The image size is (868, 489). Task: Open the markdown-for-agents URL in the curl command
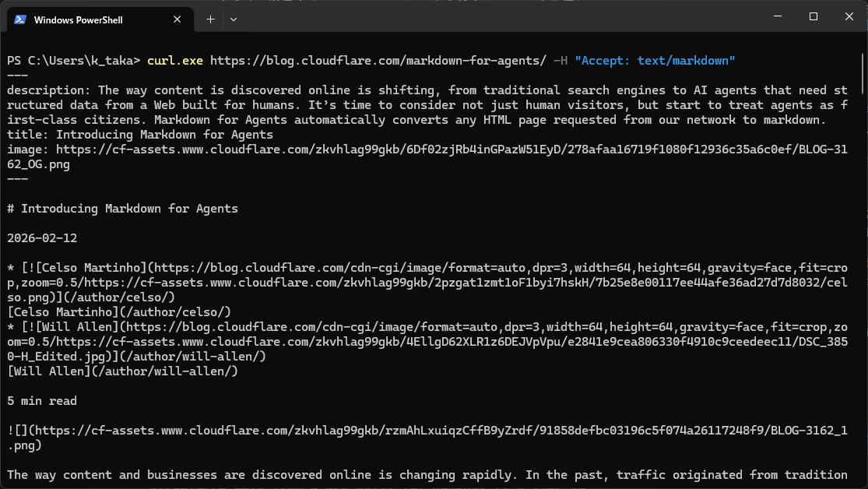(378, 60)
